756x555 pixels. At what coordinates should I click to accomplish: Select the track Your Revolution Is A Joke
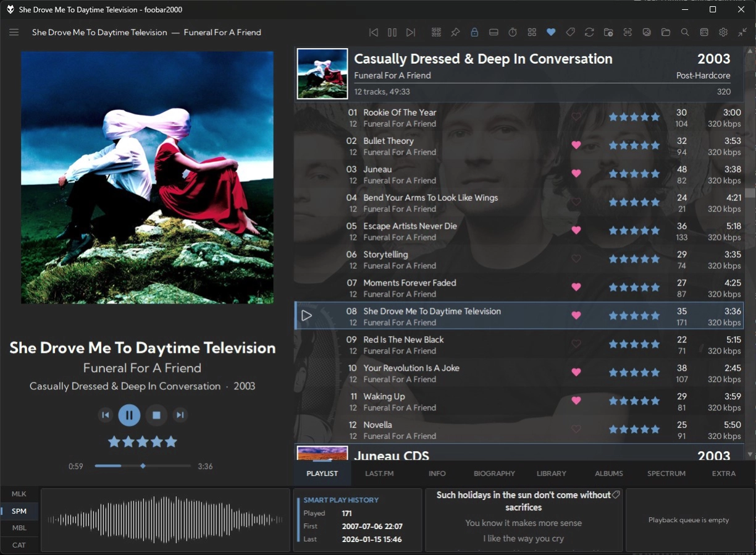(x=518, y=373)
